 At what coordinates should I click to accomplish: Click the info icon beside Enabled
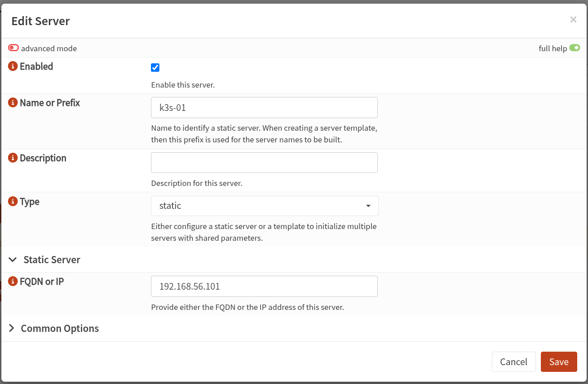click(x=13, y=67)
